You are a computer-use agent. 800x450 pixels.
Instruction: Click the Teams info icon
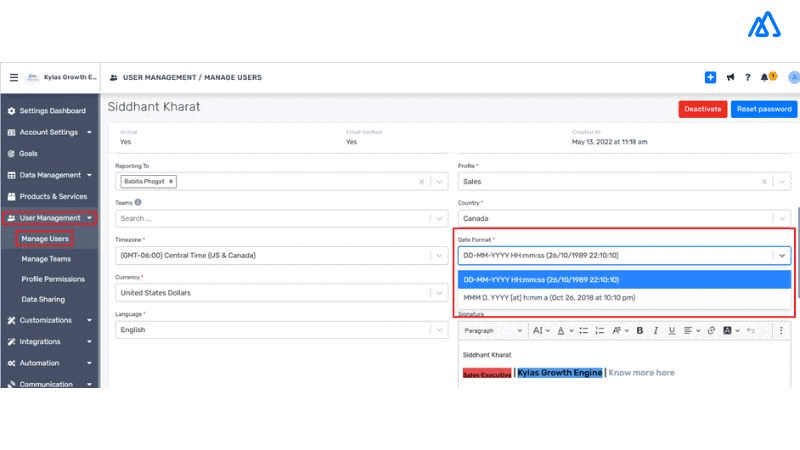click(x=138, y=202)
